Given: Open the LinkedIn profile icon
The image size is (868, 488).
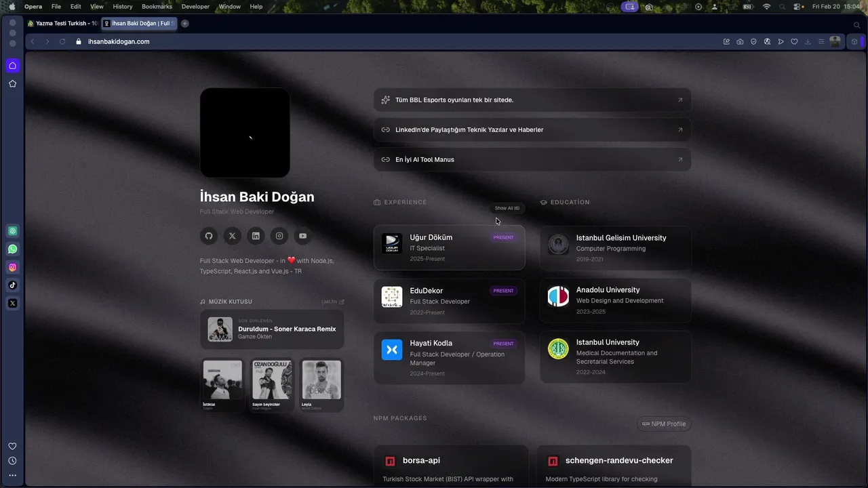Looking at the screenshot, I should click(256, 236).
